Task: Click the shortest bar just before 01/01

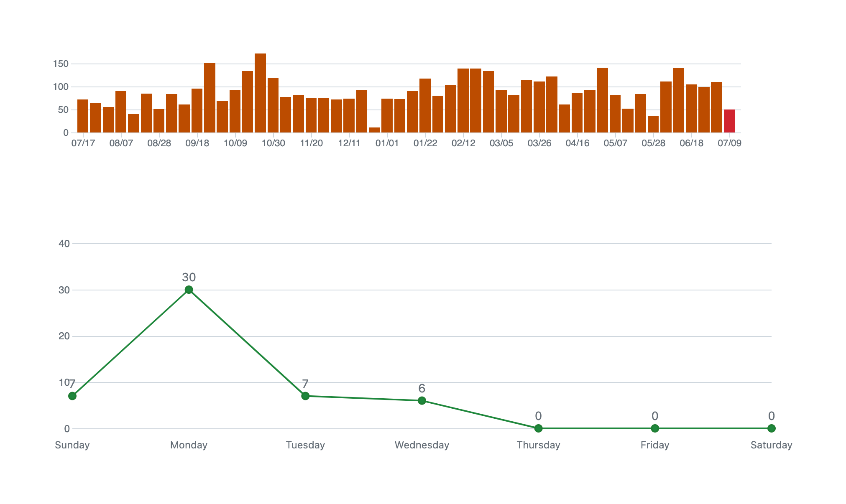Action: pos(374,130)
